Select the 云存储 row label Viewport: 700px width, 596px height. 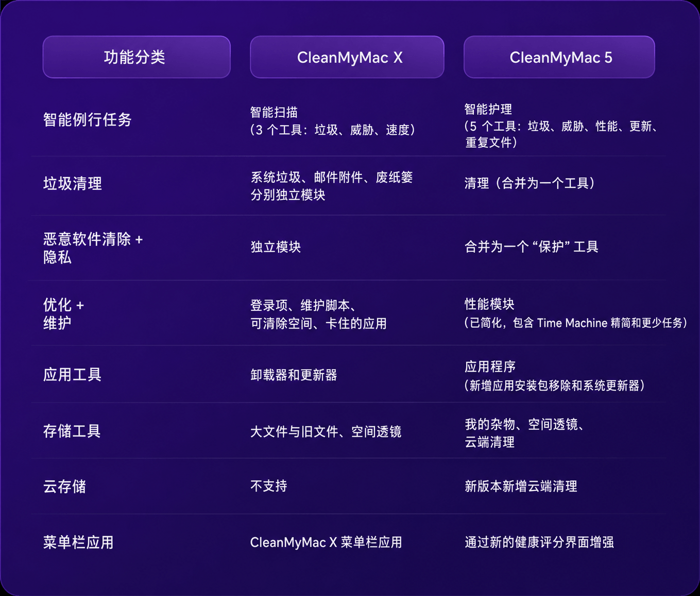pos(64,487)
